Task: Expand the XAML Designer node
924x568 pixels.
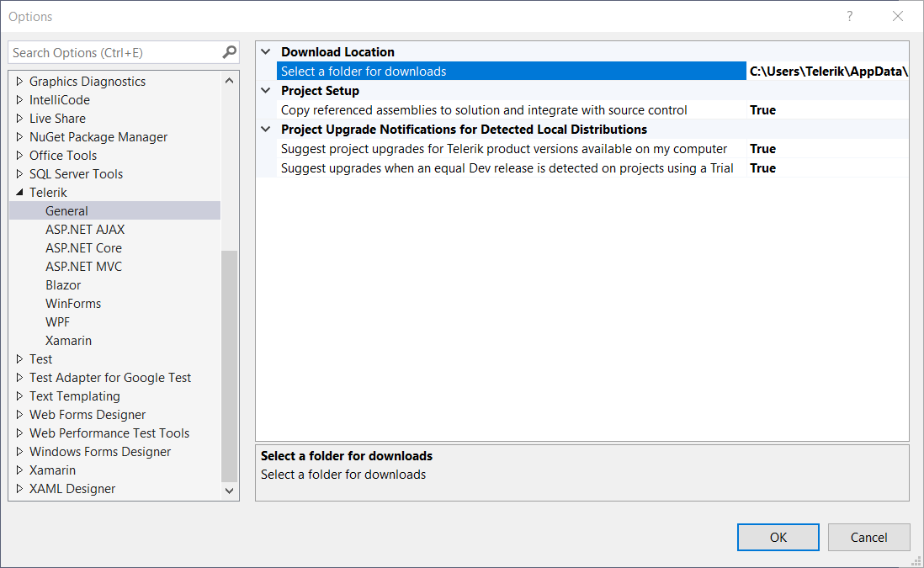Action: point(20,488)
